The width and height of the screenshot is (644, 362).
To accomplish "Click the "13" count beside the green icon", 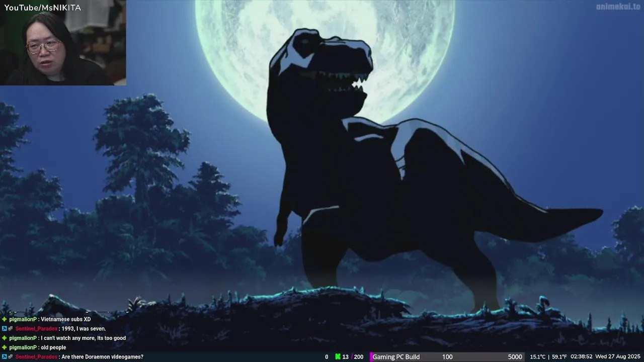I will tap(345, 357).
